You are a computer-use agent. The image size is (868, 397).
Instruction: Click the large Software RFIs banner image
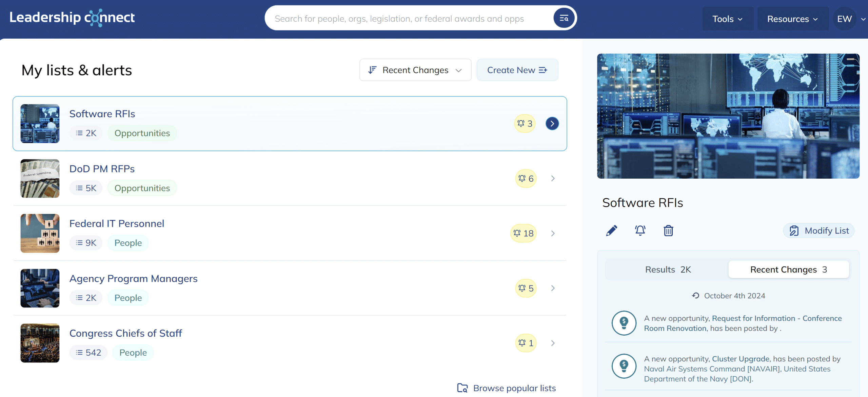point(728,116)
